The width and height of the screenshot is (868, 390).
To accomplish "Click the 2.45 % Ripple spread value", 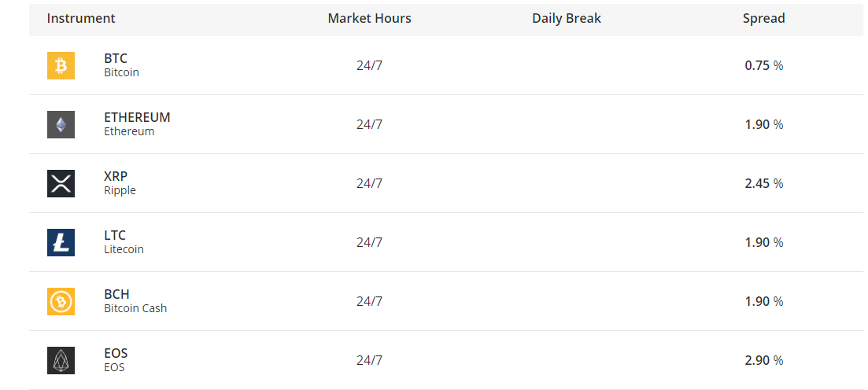I will (x=764, y=184).
